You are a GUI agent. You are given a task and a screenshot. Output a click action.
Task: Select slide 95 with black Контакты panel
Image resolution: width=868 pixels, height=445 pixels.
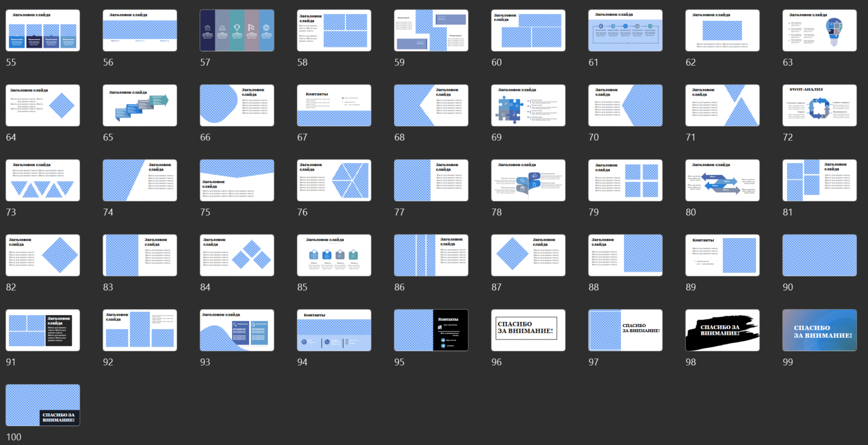(431, 330)
